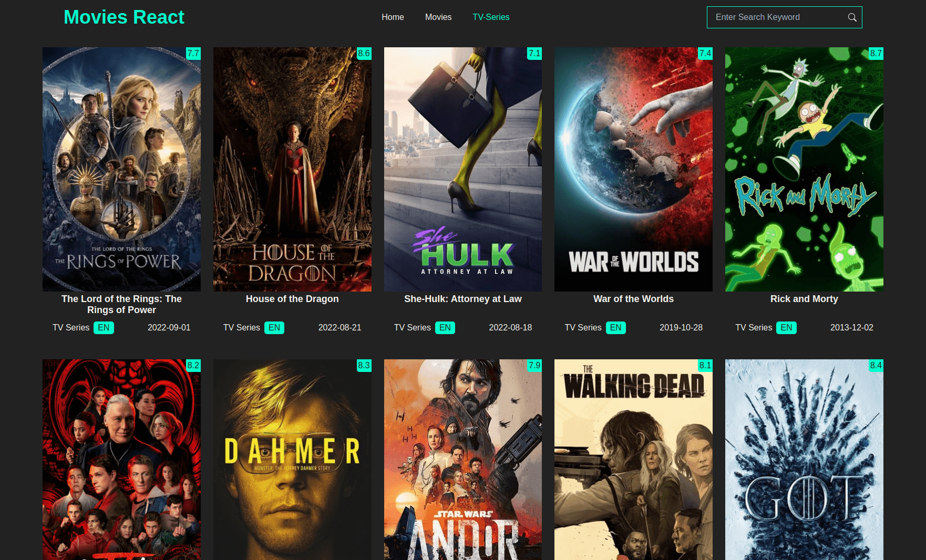Click EN badge under Rick and Morty

pyautogui.click(x=786, y=328)
